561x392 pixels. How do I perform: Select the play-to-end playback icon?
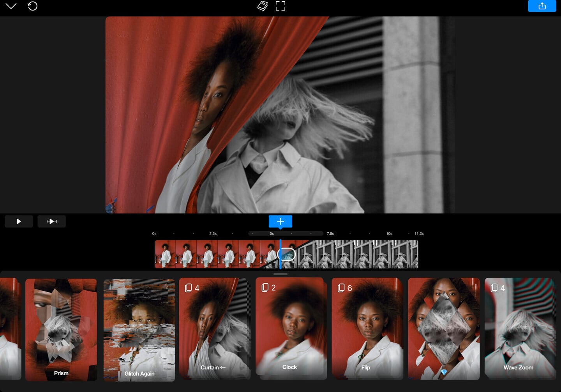pos(51,221)
